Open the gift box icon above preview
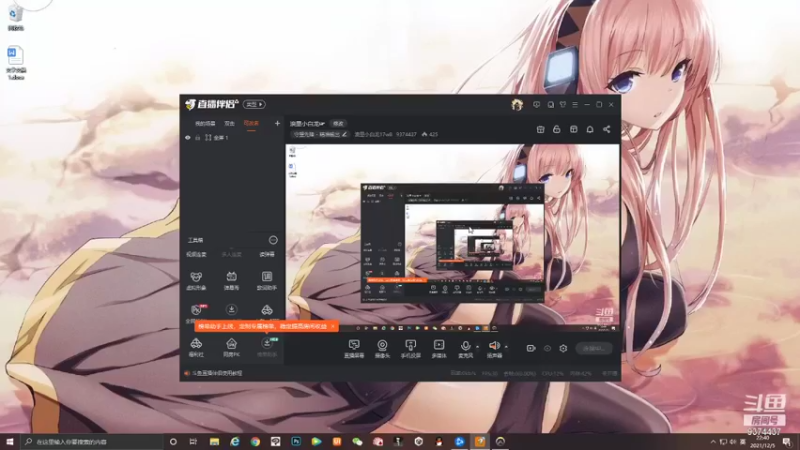Screen dimensions: 800x450 540,130
